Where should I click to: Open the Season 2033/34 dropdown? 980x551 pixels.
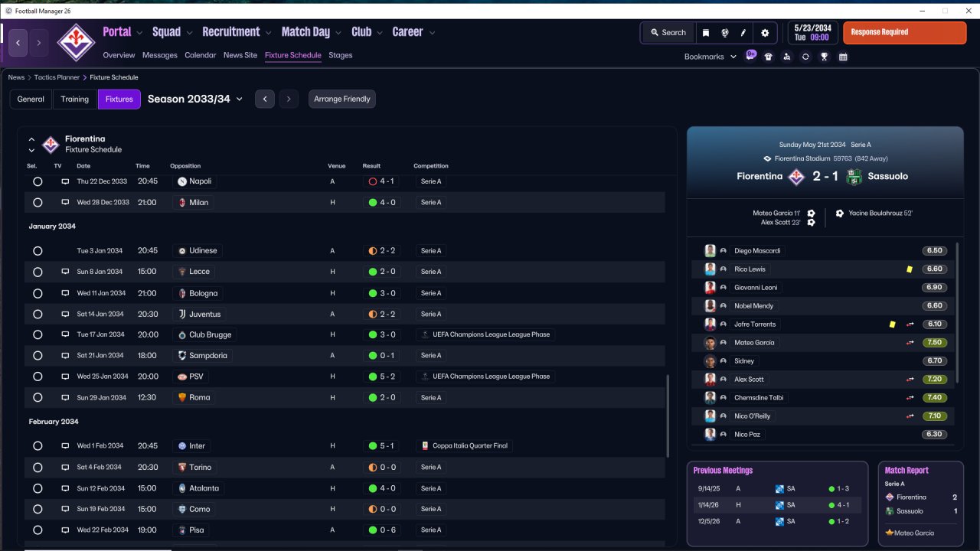[x=195, y=99]
